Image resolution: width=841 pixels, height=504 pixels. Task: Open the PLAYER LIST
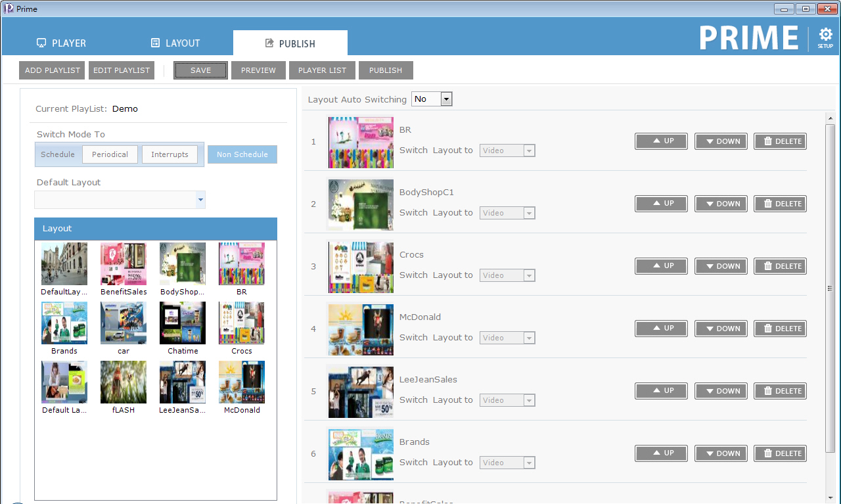pos(322,70)
